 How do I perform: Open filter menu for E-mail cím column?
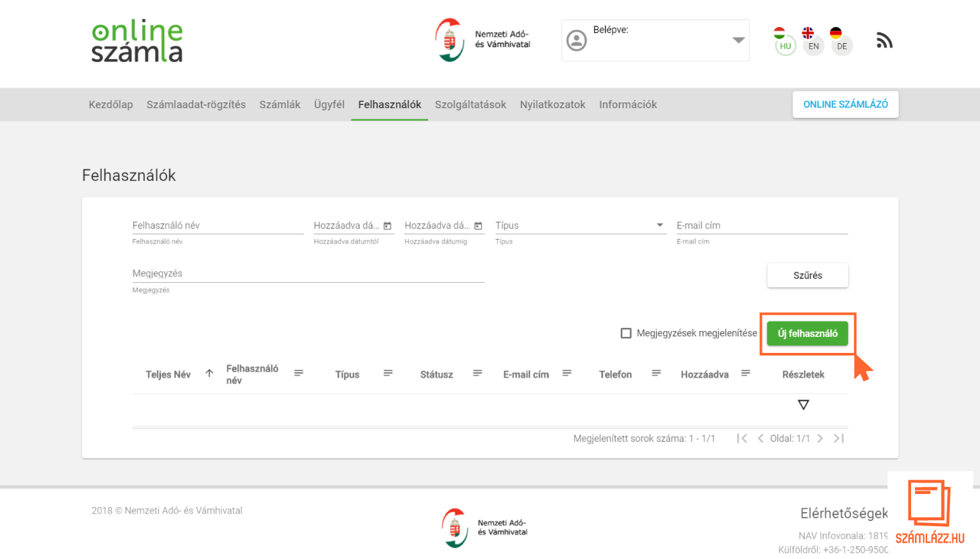[x=567, y=374]
